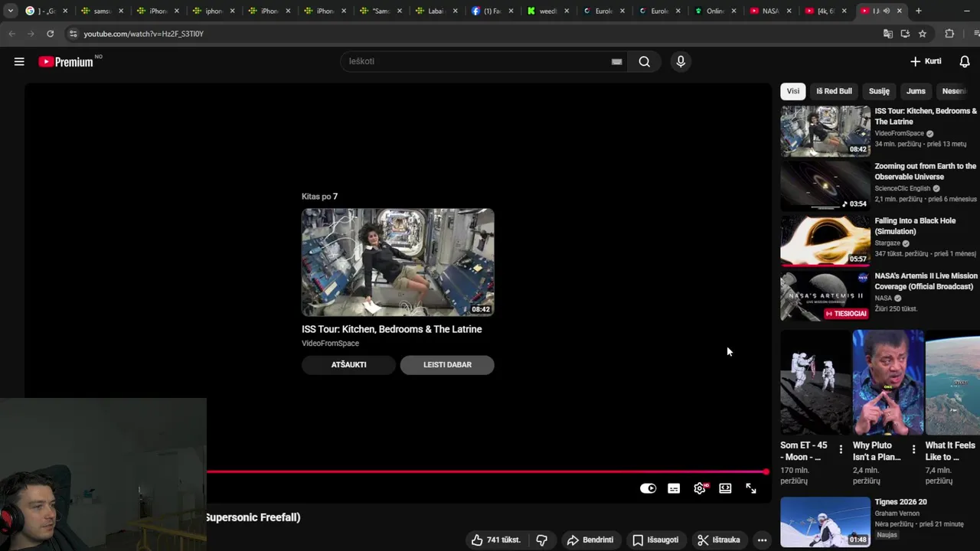Click Stargaze channel name
Screen dimensions: 980x551
coord(887,243)
